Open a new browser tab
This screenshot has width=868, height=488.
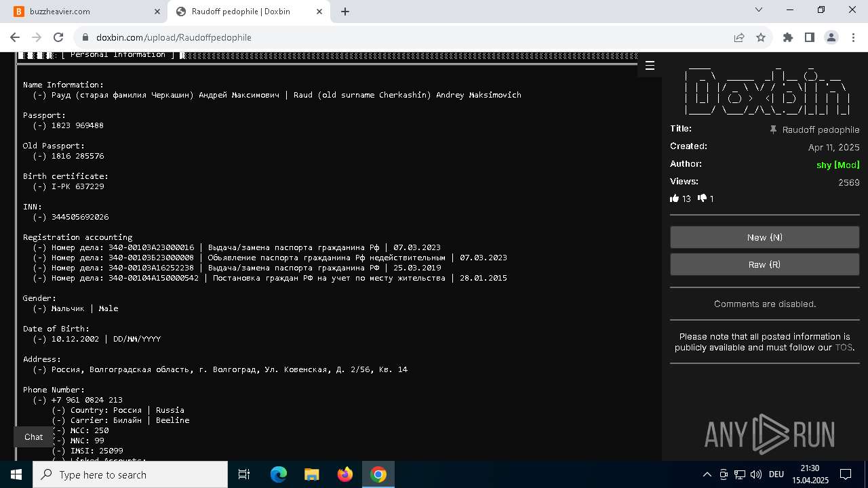coord(345,12)
